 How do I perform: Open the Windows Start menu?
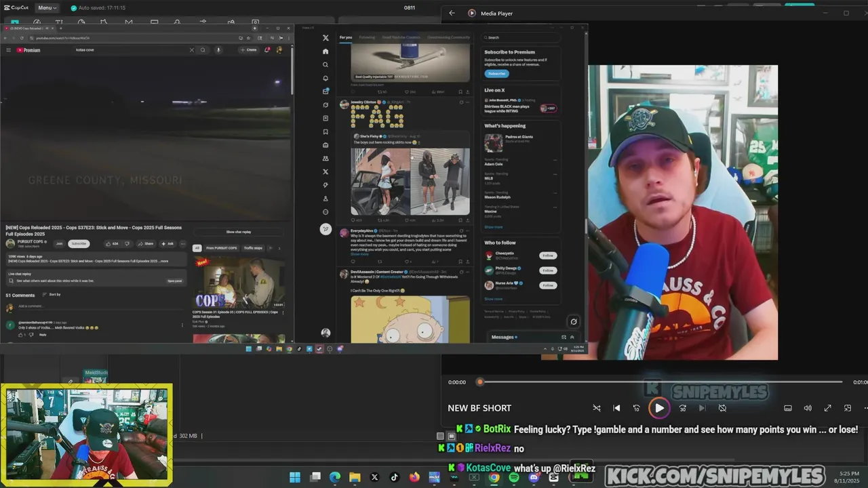tap(295, 477)
